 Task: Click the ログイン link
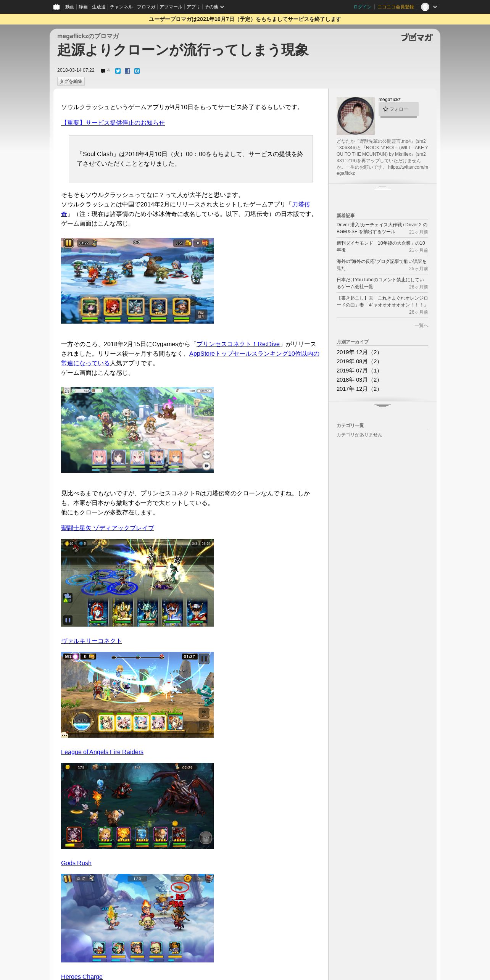pyautogui.click(x=363, y=7)
